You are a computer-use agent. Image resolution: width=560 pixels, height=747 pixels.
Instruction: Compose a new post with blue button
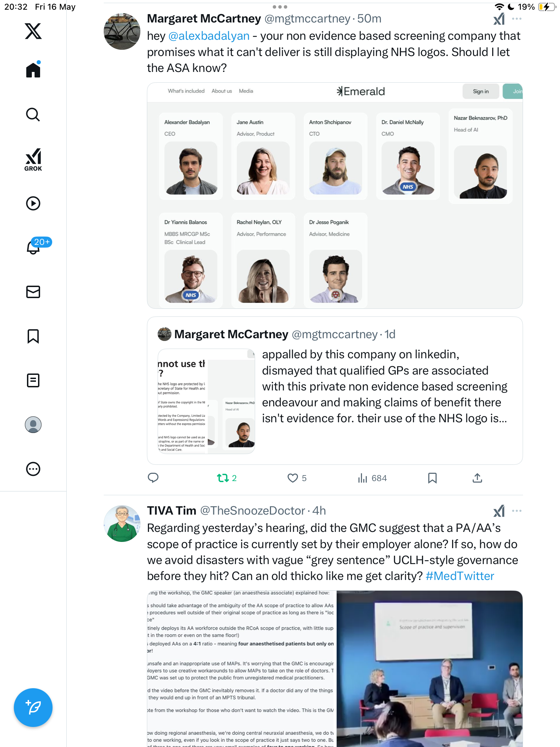(33, 708)
